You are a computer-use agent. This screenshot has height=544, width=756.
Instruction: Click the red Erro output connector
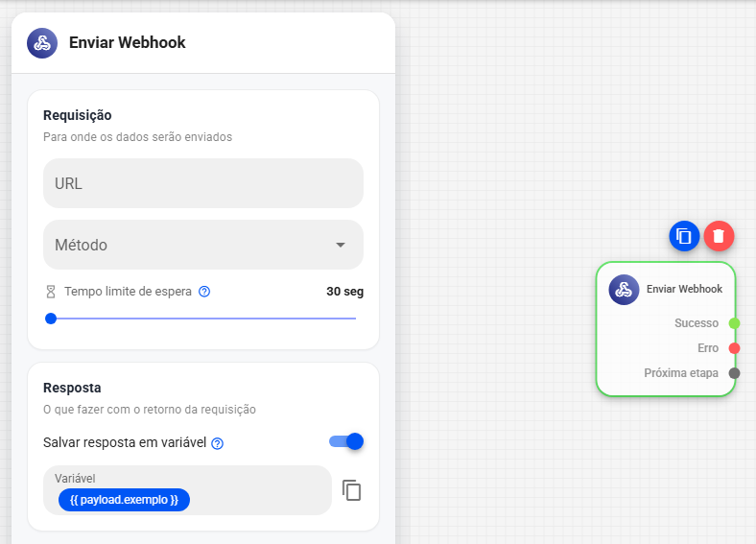(734, 348)
